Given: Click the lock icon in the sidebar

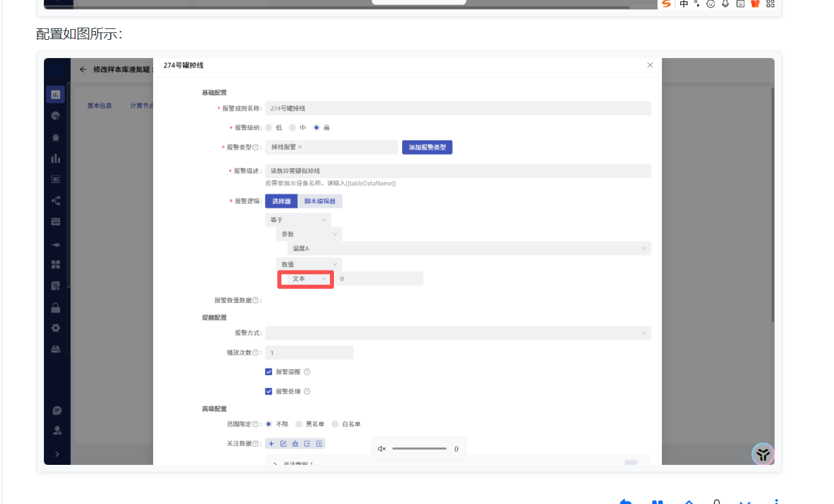Looking at the screenshot, I should coord(56,308).
